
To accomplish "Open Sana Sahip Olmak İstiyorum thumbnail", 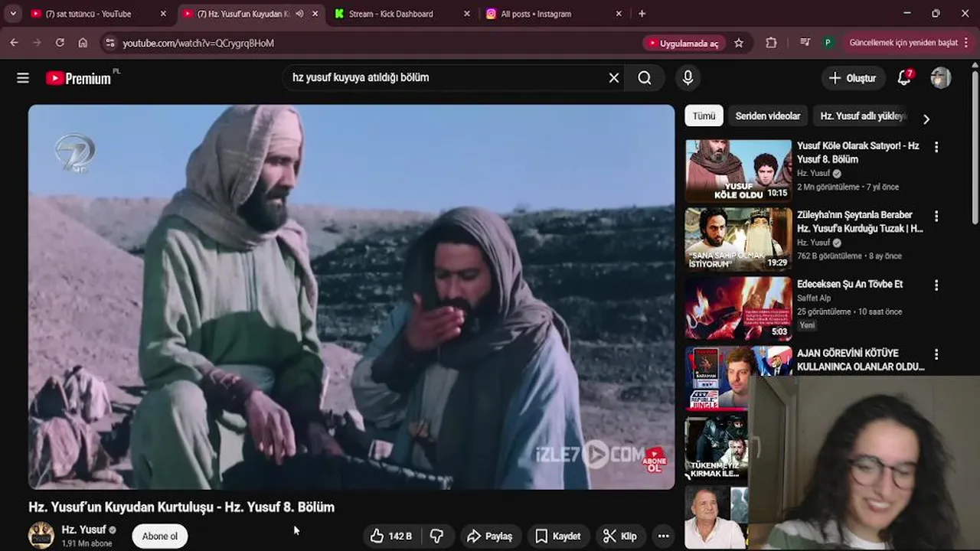I will click(738, 240).
